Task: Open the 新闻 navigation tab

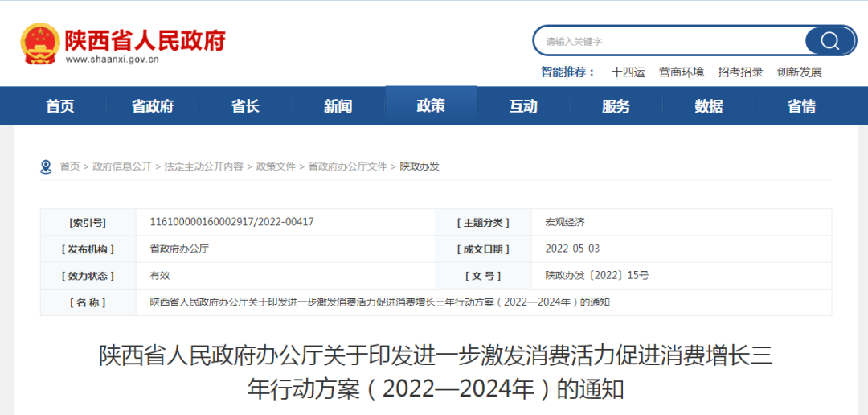Action: coord(338,106)
